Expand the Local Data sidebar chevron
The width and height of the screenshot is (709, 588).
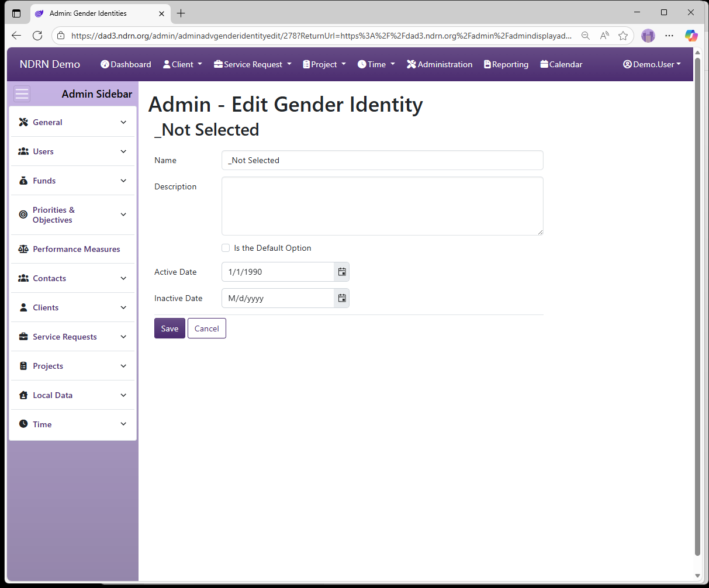point(123,395)
